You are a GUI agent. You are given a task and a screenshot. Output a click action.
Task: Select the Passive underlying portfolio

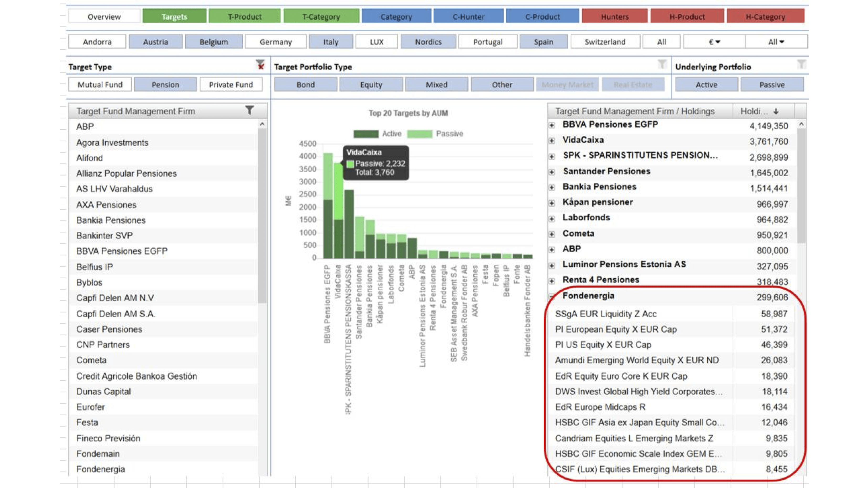[772, 84]
